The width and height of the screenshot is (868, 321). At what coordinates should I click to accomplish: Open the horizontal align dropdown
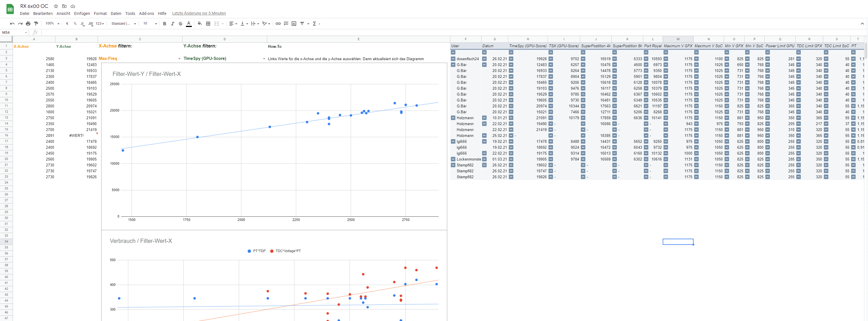point(233,24)
